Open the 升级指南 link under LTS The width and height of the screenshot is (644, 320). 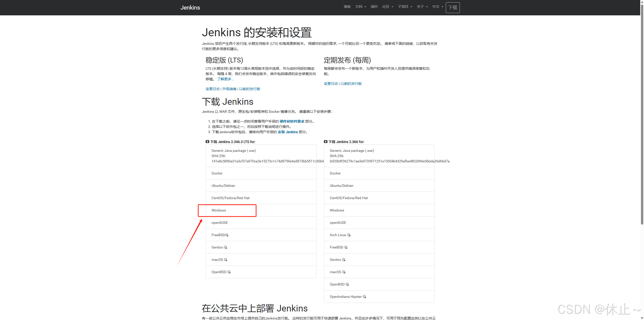click(229, 89)
